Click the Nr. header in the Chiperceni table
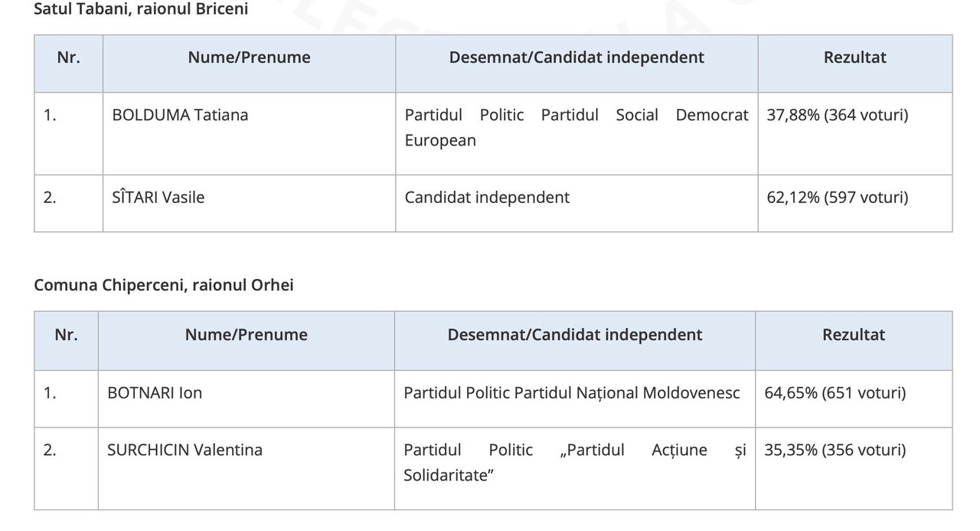Screen dimensions: 980x531 pos(66,335)
